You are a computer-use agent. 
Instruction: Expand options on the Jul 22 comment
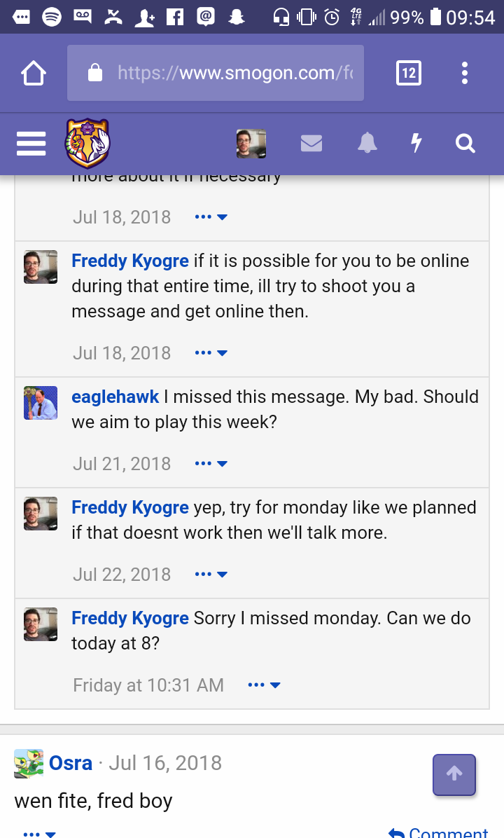tap(211, 574)
